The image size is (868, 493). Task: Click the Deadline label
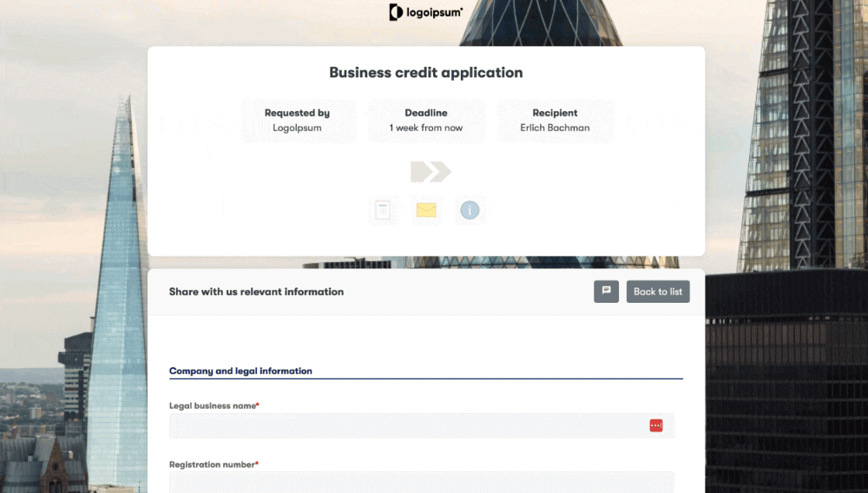pyautogui.click(x=425, y=113)
